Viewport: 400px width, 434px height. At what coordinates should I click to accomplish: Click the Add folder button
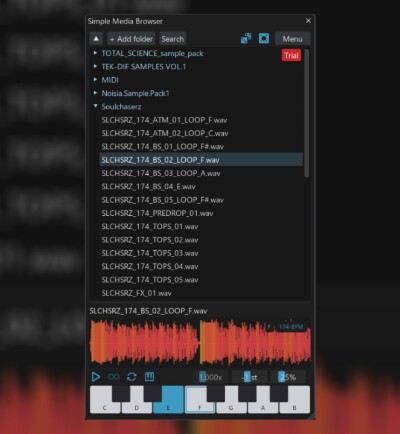(x=131, y=39)
